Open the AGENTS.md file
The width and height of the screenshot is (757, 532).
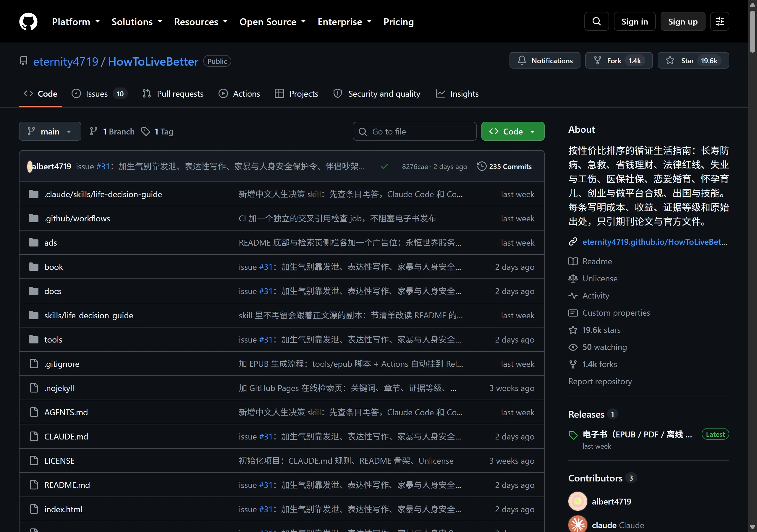(x=66, y=412)
